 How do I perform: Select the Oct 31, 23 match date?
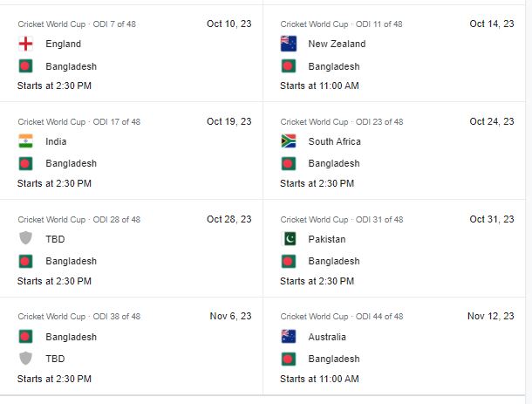pyautogui.click(x=492, y=219)
